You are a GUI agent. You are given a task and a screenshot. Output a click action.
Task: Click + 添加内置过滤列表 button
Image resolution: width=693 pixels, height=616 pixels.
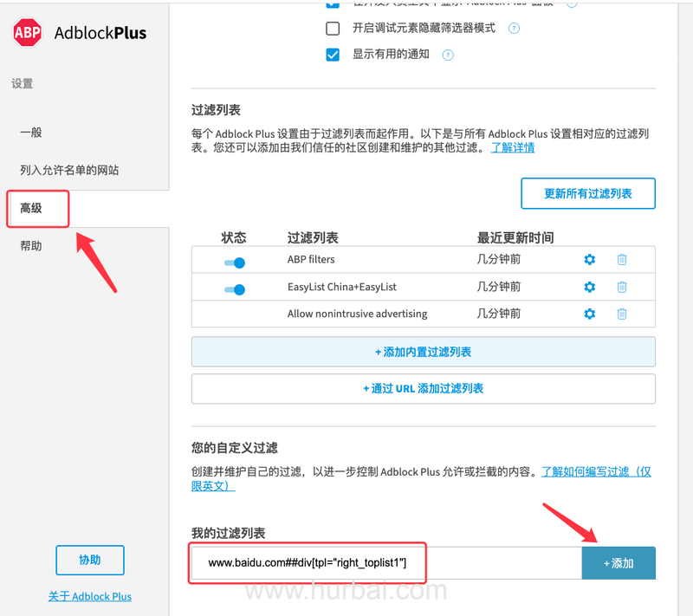[x=423, y=352]
